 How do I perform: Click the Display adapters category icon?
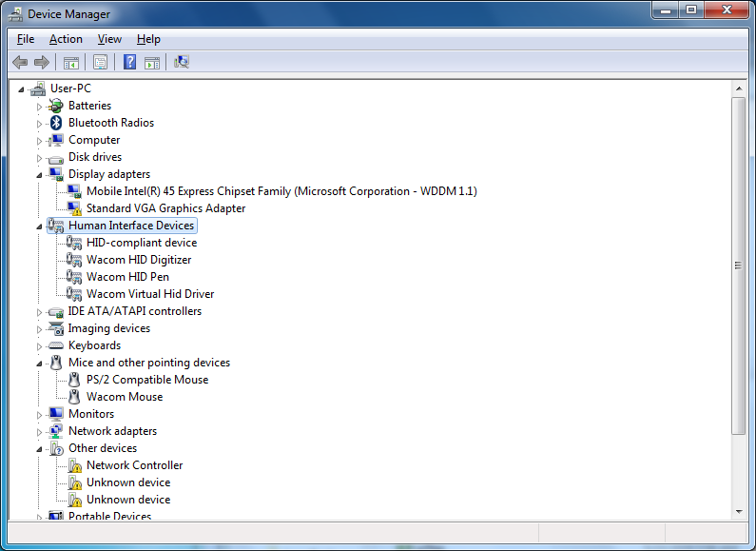pos(56,174)
